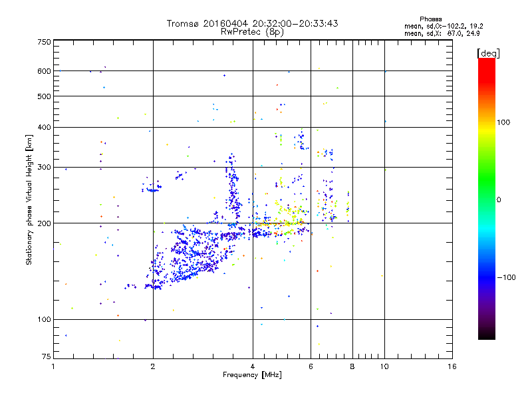Image resolution: width=532 pixels, height=399 pixels.
Task: Click the y-axis tick label '300'
Action: coord(44,168)
